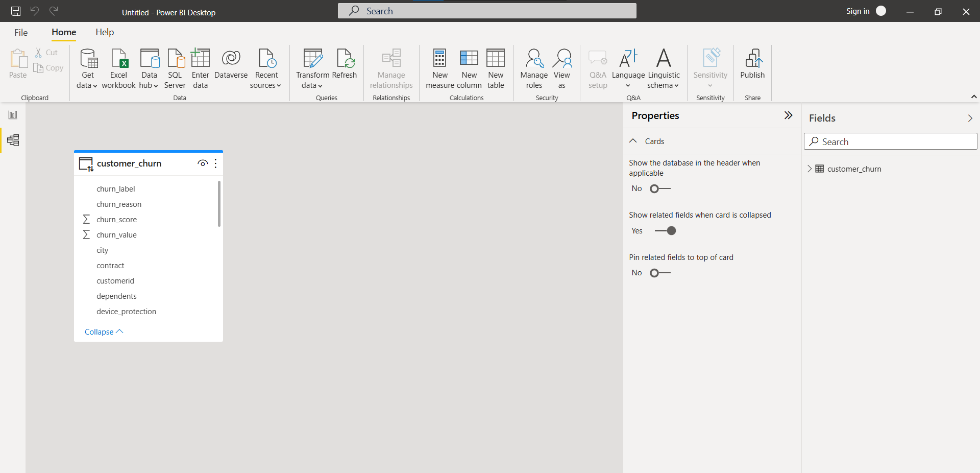Expand Transform data dropdown arrow
Screen dimensions: 980x473
pos(320,86)
